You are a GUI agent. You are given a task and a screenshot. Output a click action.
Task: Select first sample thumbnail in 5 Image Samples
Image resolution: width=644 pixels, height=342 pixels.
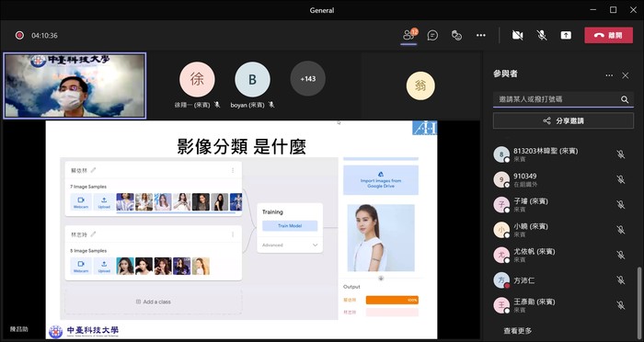click(x=125, y=266)
